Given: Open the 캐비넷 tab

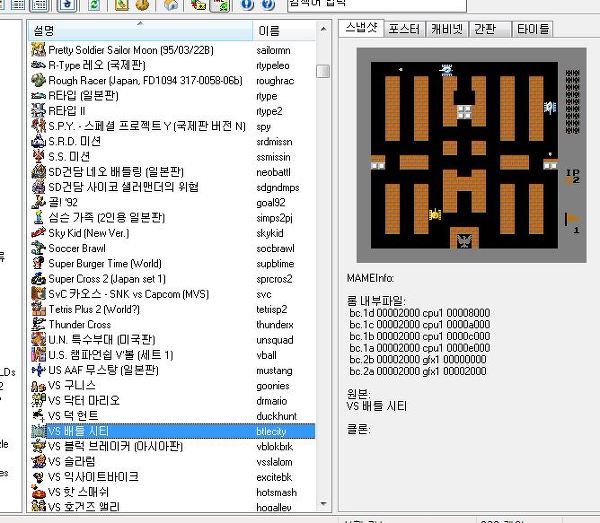Looking at the screenshot, I should point(447,29).
